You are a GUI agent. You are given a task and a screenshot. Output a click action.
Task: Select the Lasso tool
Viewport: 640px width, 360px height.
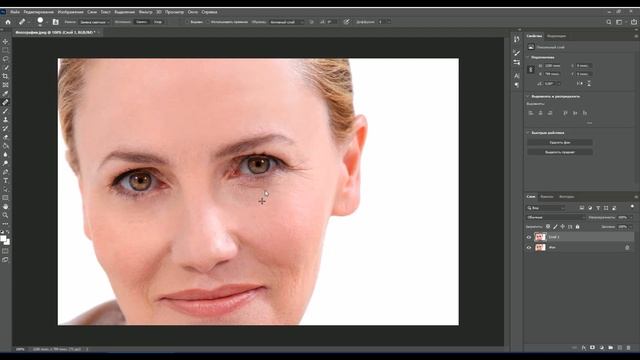[x=5, y=59]
